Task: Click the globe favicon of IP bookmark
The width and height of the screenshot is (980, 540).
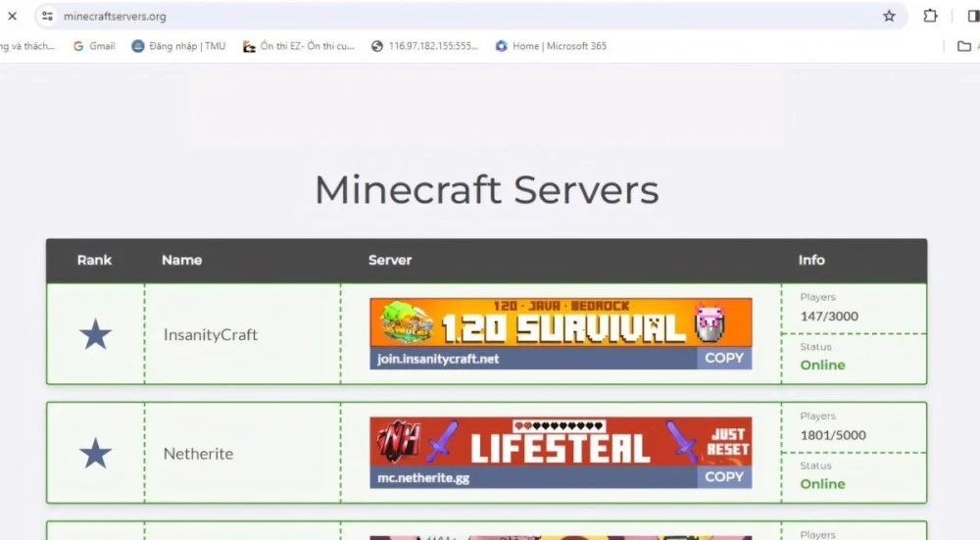Action: click(x=377, y=46)
